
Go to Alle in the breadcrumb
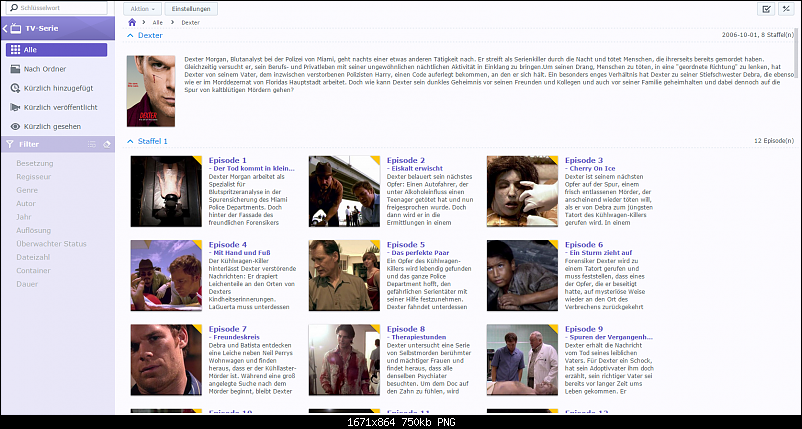[158, 22]
